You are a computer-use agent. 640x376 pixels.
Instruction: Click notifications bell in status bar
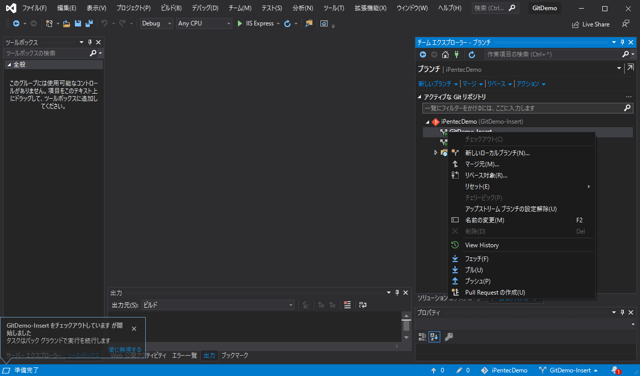pos(616,370)
